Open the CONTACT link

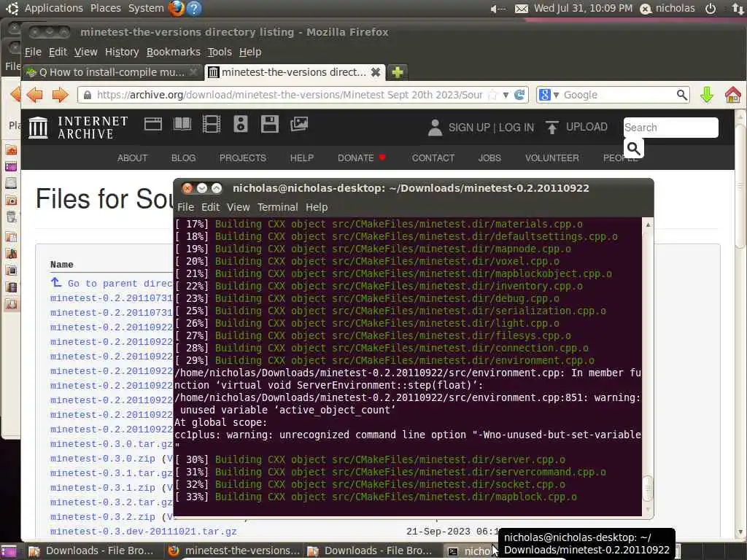(433, 158)
